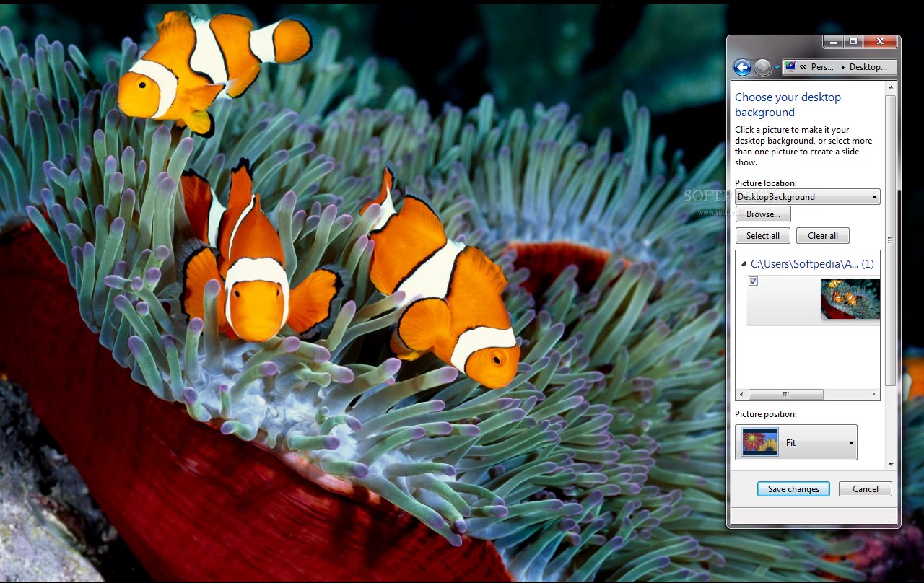Viewport: 924px width, 583px height.
Task: Click the picture list right scroll arrow
Action: (874, 395)
